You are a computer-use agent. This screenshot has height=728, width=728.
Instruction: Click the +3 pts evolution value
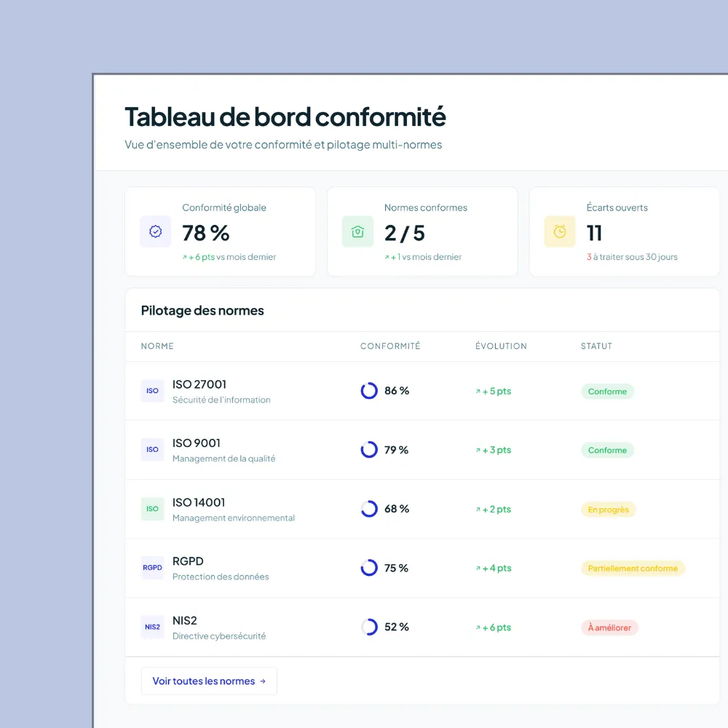[x=496, y=450]
